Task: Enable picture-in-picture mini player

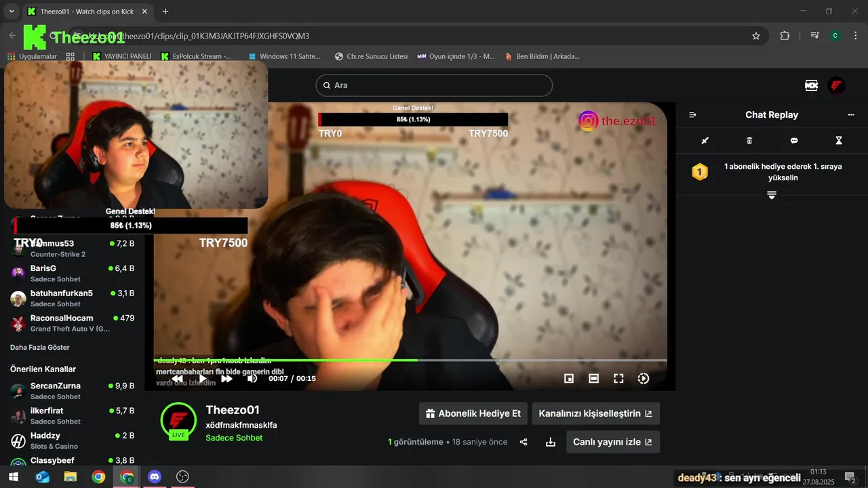Action: tap(569, 379)
